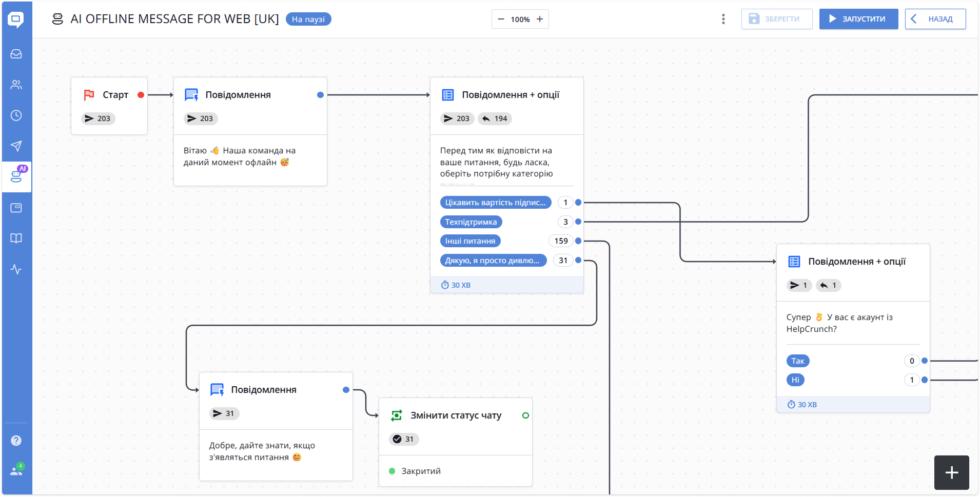Select the 'Так' option in the options node
The image size is (980, 497).
tap(797, 361)
